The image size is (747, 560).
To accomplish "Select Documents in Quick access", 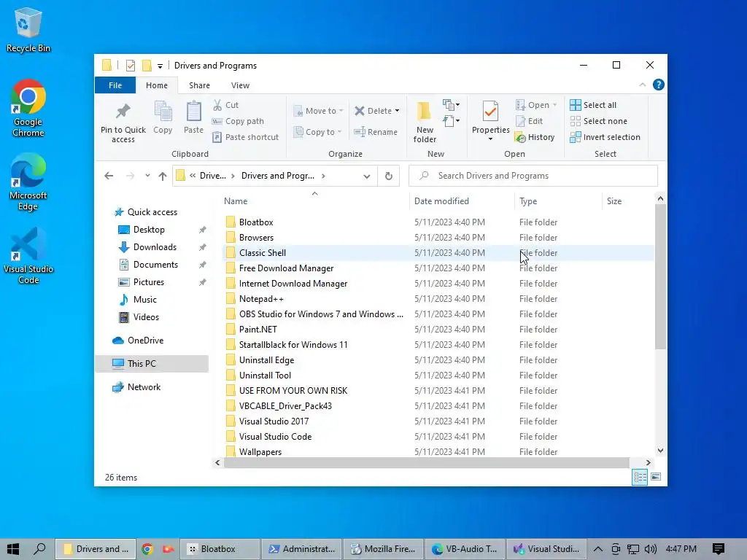I will [x=155, y=265].
